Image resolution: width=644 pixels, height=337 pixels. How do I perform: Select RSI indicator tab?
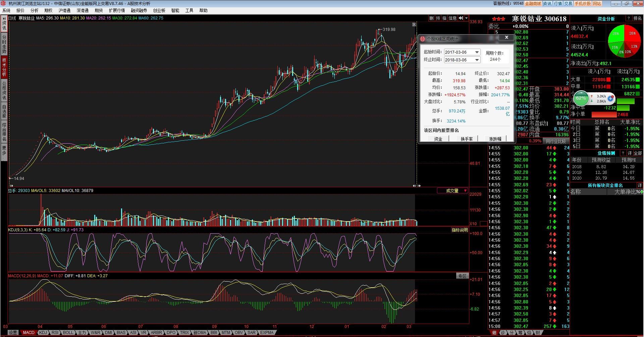tap(55, 333)
